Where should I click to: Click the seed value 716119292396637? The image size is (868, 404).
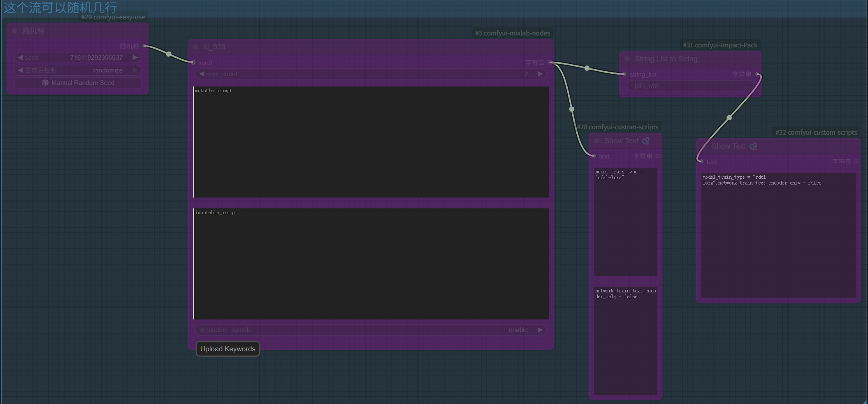click(x=96, y=58)
